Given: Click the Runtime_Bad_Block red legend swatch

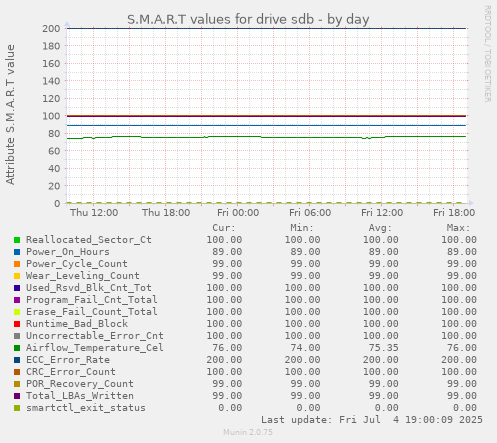Looking at the screenshot, I should [17, 324].
